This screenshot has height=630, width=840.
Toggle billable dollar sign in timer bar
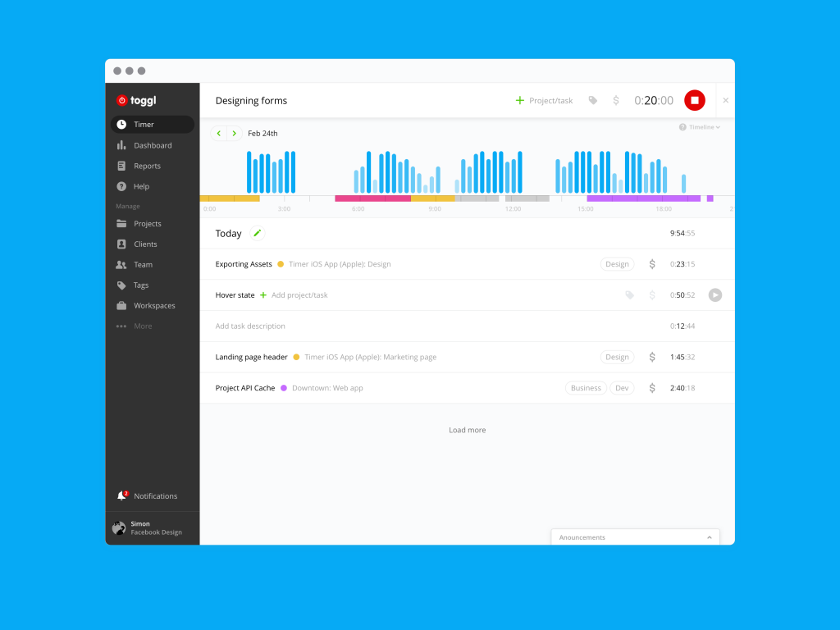point(616,100)
